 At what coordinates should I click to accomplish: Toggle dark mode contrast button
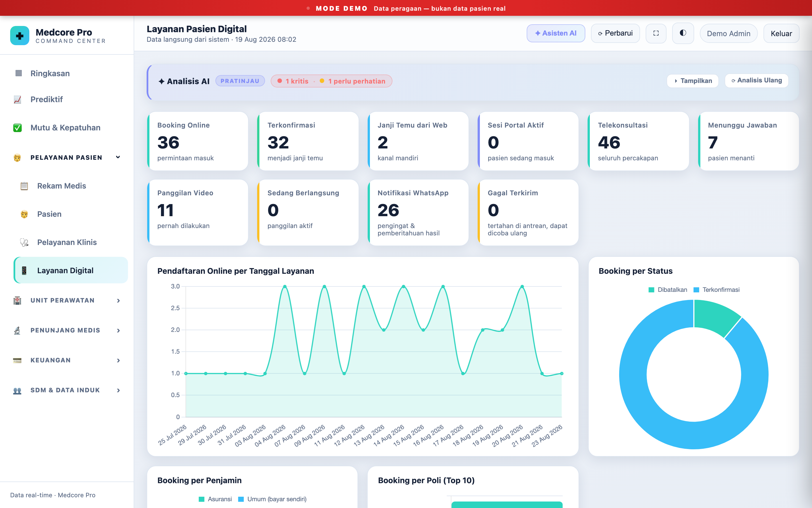[x=683, y=33]
